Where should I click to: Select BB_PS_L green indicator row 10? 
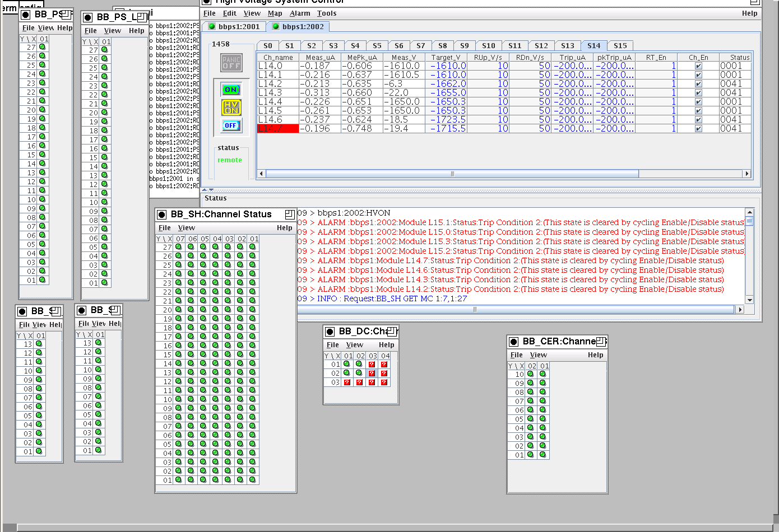(104, 202)
